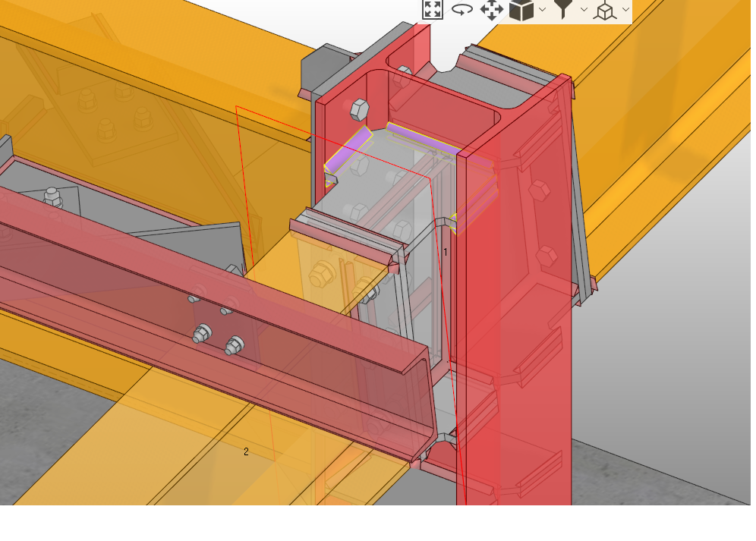Click the wireframe cube view orientation icon
This screenshot has height=541, width=756.
(605, 11)
